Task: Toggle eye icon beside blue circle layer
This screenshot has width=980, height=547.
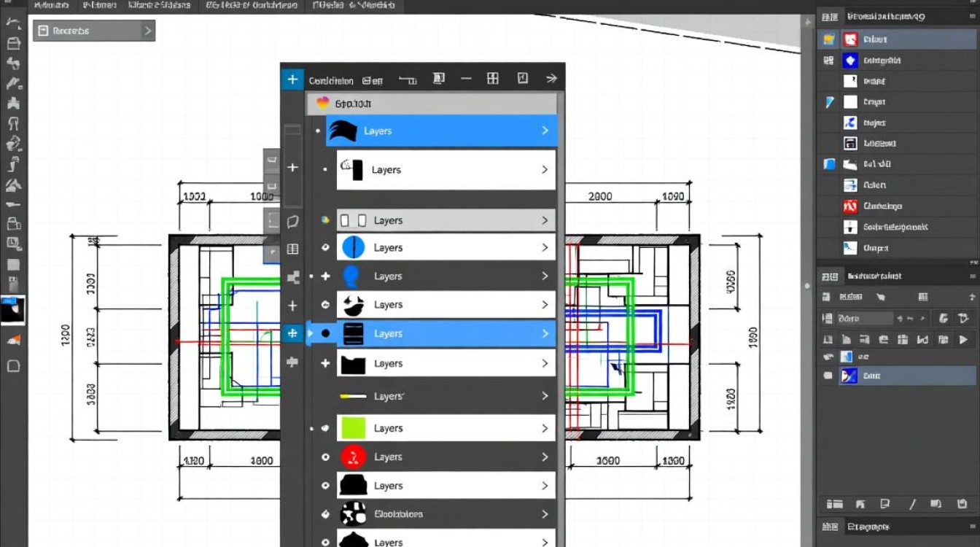Action: [326, 248]
